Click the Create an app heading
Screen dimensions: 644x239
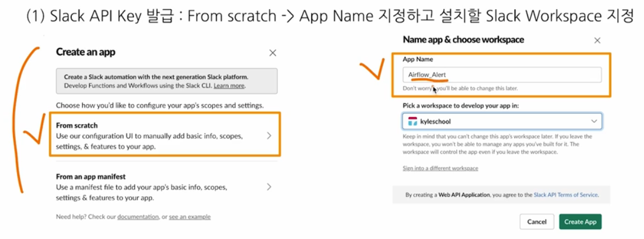[86, 52]
